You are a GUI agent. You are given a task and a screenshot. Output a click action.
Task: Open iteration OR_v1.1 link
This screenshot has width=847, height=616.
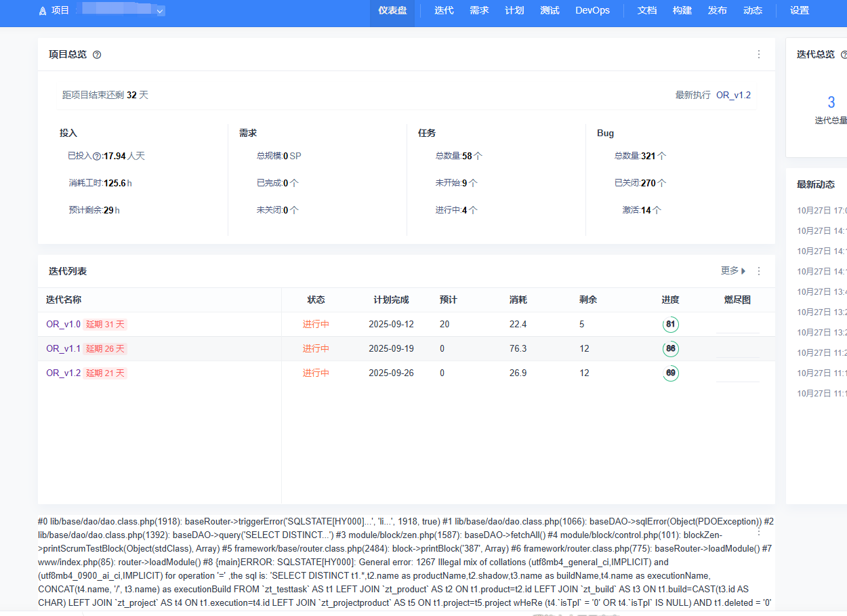point(63,349)
